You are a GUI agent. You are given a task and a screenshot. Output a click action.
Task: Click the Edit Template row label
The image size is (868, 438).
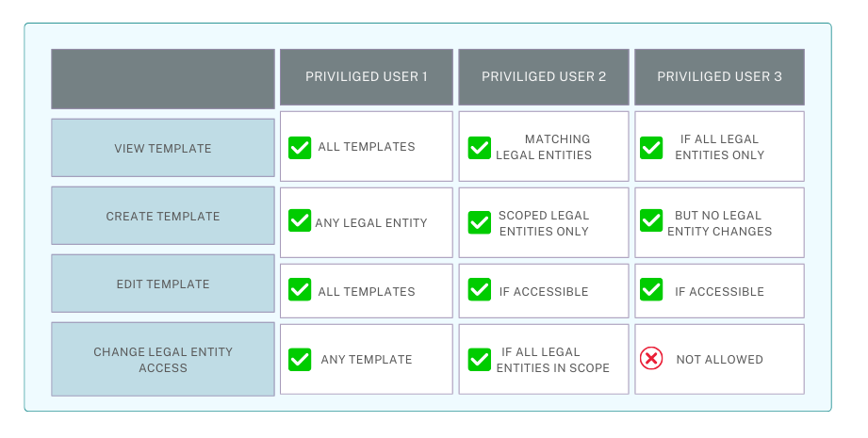pyautogui.click(x=163, y=284)
